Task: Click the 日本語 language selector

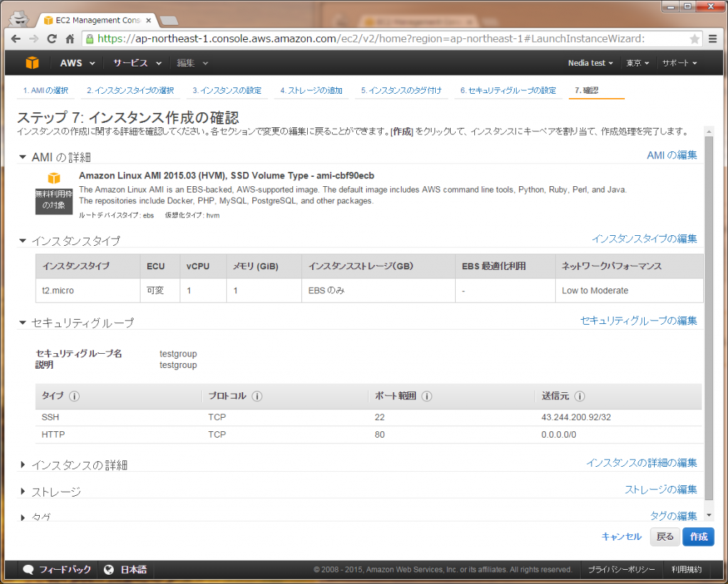Action: [125, 570]
